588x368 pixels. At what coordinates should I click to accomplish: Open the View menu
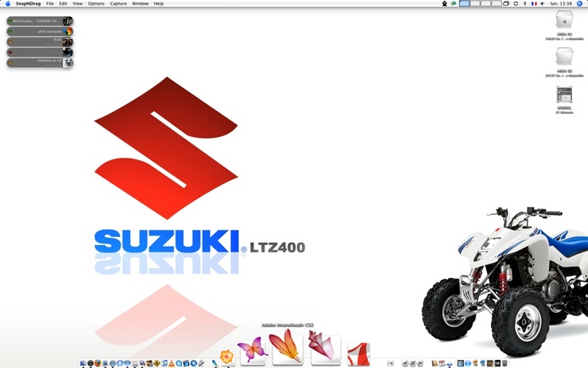coord(77,4)
